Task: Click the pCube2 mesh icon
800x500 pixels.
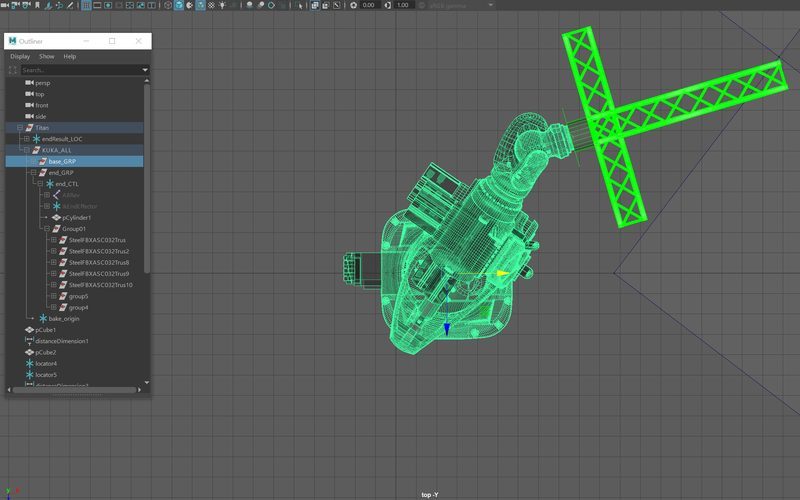Action: [30, 352]
